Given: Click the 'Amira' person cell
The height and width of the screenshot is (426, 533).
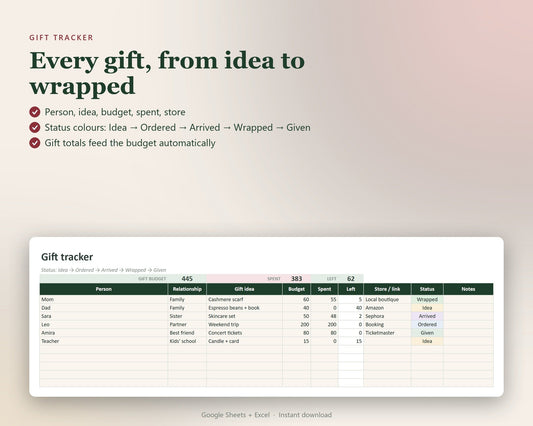Looking at the screenshot, I should 104,333.
